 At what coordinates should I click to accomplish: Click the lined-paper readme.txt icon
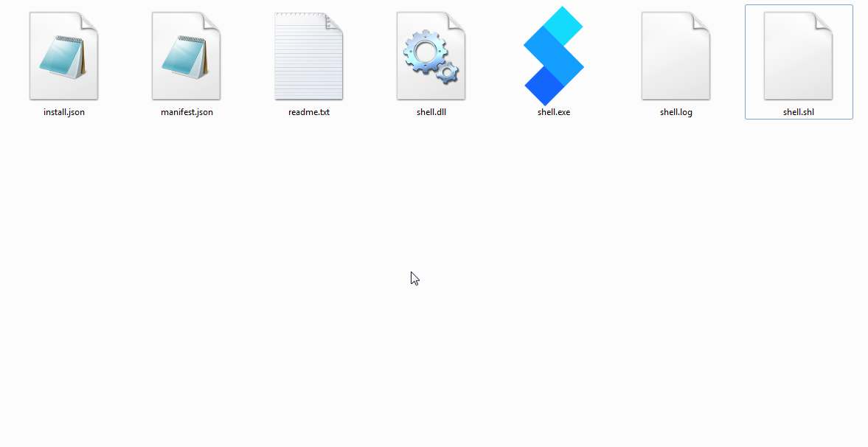[308, 55]
